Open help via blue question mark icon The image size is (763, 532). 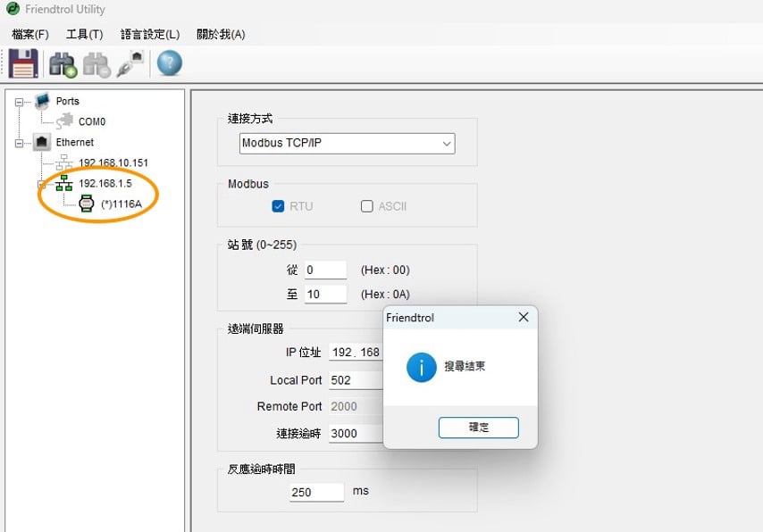point(169,63)
